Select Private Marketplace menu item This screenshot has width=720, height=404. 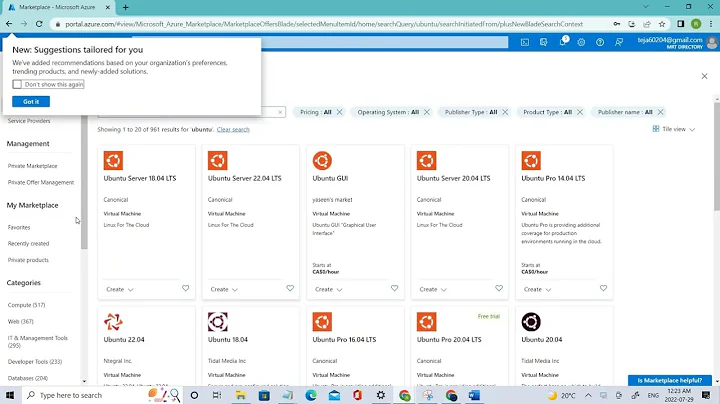[x=33, y=166]
